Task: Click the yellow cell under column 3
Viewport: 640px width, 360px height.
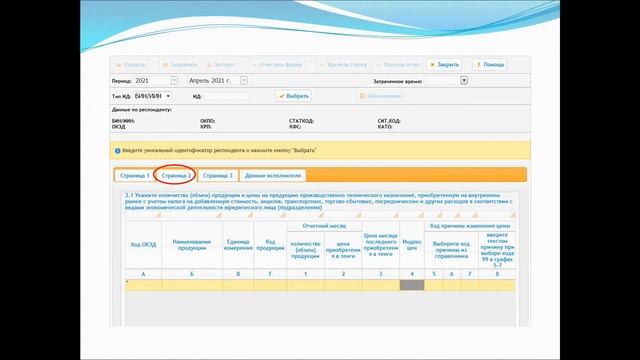Action: (380, 285)
